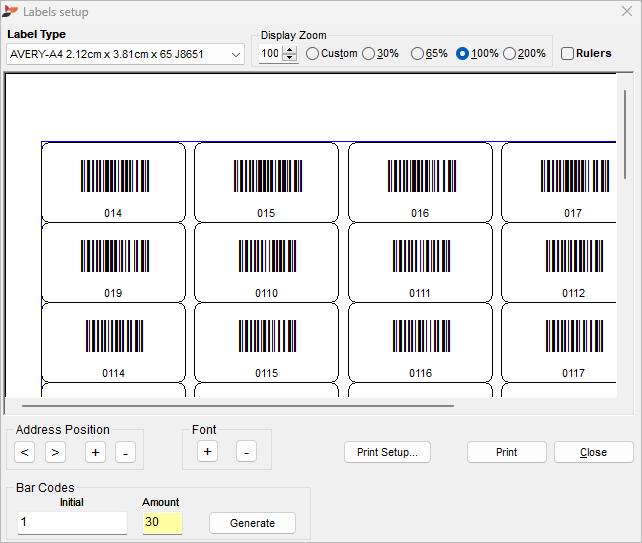
Task: Select the 200% zoom option
Action: coord(524,54)
